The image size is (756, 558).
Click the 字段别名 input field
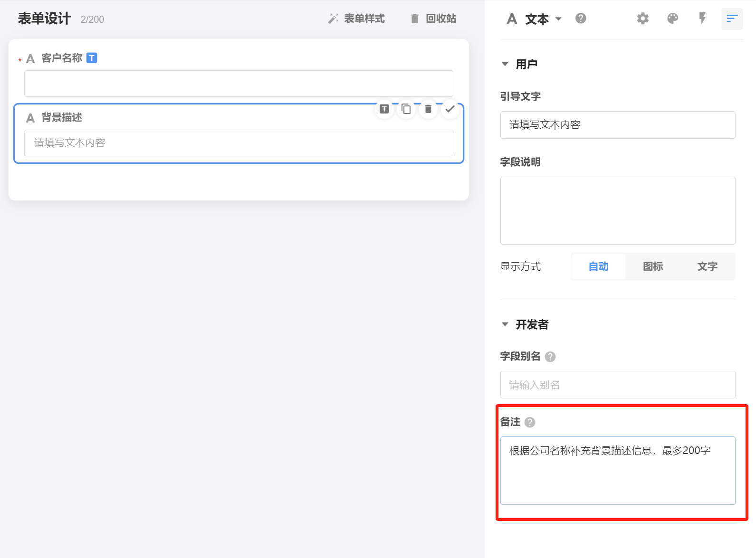click(617, 385)
